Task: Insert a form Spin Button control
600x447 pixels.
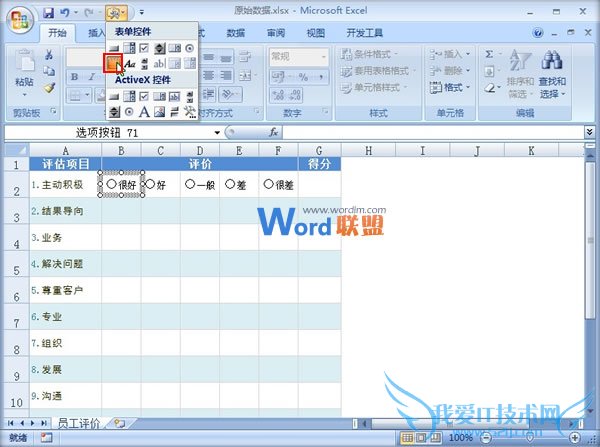Action: click(160, 48)
